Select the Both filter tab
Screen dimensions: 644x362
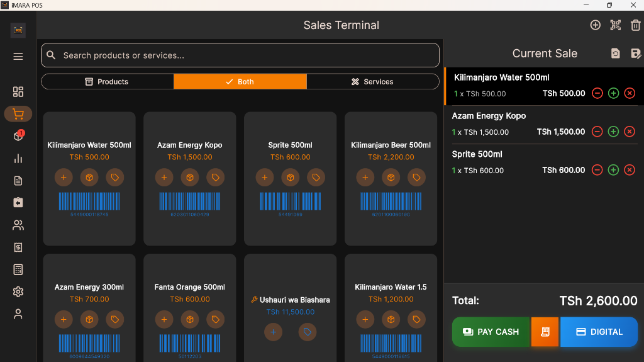click(x=240, y=81)
